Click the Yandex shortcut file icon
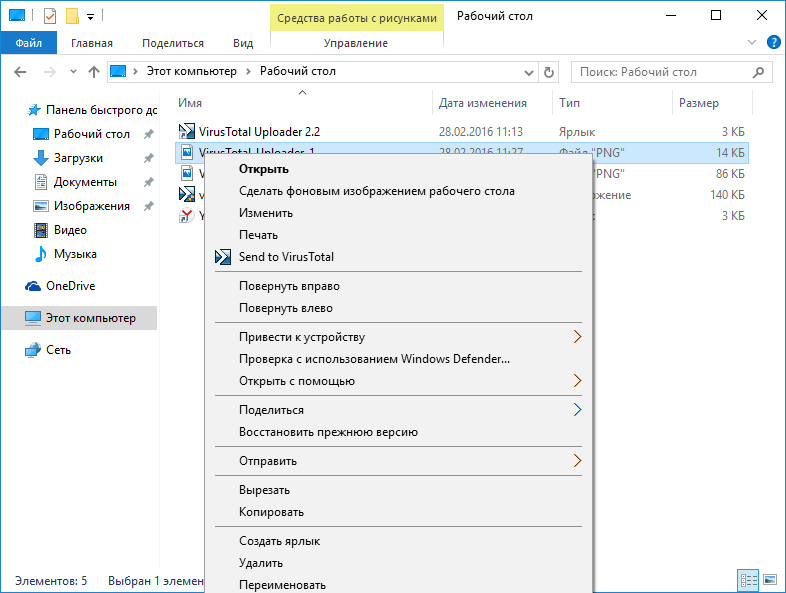786x593 pixels. [x=186, y=216]
